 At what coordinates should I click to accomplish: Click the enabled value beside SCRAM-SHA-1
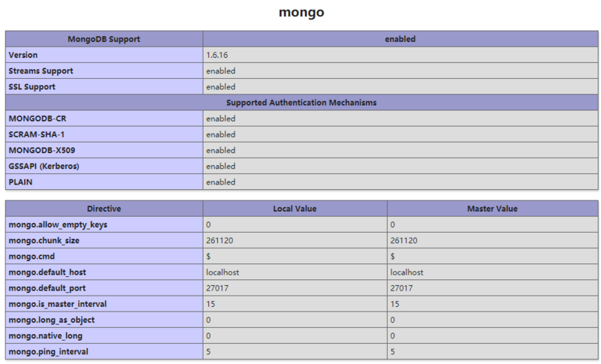pos(220,134)
